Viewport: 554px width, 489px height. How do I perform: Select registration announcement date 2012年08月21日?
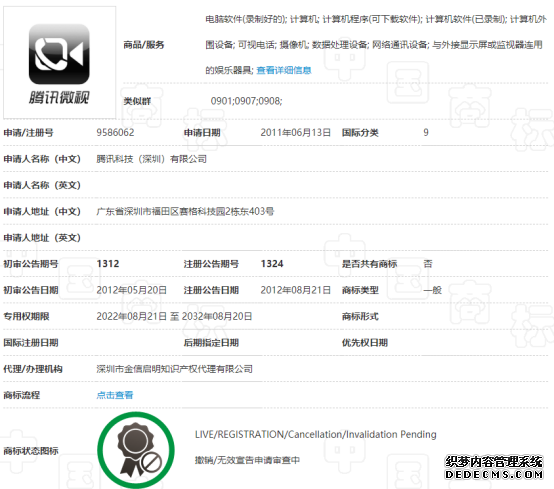pos(295,290)
